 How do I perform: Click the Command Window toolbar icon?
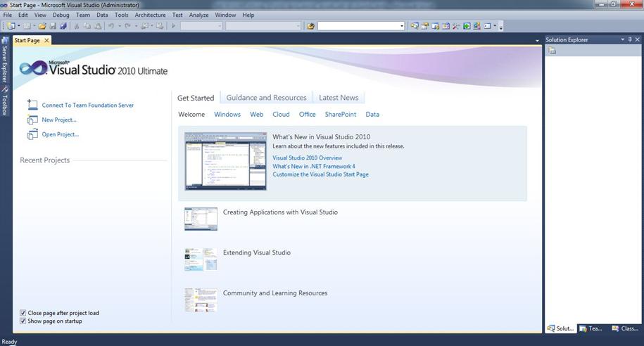(x=488, y=26)
